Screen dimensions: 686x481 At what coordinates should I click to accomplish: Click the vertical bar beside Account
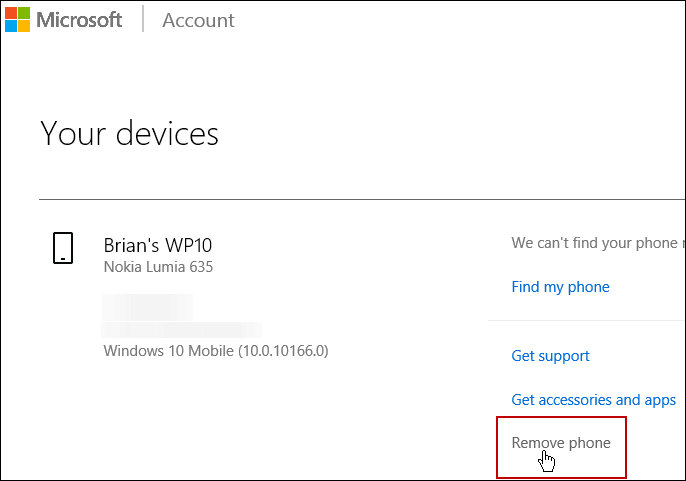click(143, 19)
